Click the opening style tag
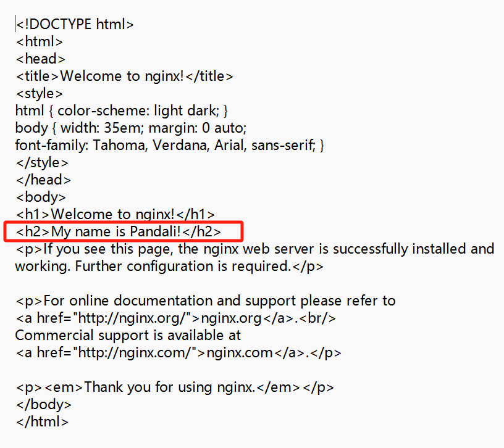The height and width of the screenshot is (448, 504). point(39,94)
